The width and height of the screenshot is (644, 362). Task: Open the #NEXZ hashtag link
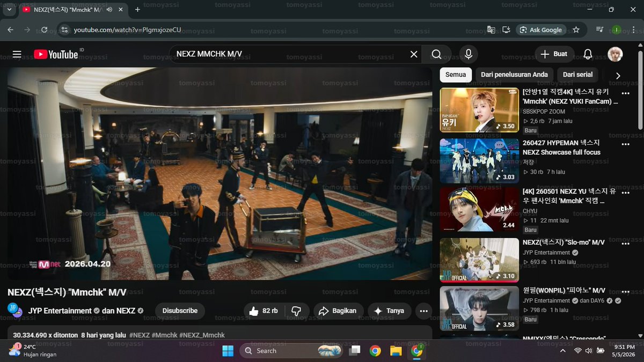point(139,335)
